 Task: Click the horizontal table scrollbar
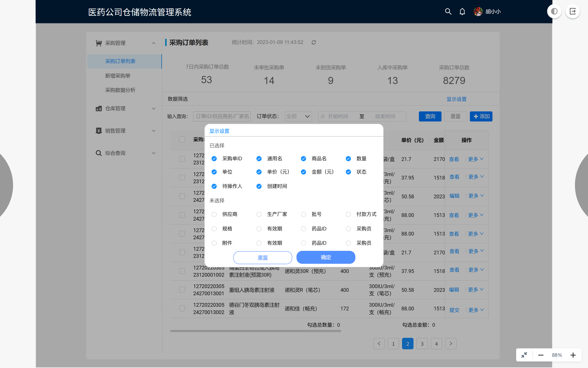tap(256, 331)
